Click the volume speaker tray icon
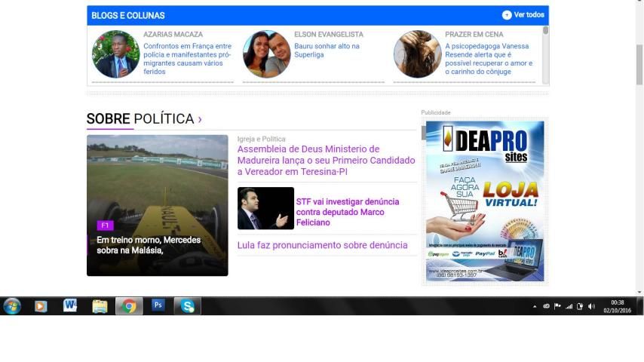 coord(591,307)
